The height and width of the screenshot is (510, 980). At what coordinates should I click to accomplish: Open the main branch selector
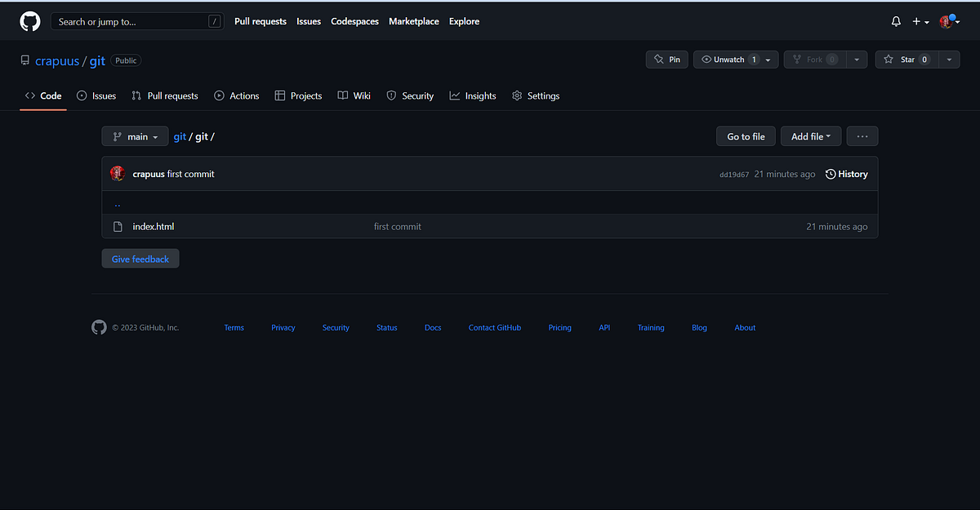coord(134,136)
